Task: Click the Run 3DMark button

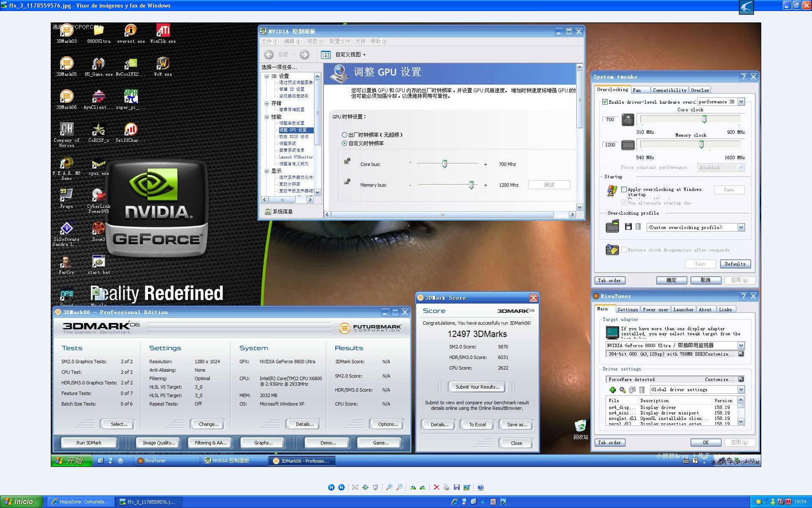Action: click(x=89, y=443)
